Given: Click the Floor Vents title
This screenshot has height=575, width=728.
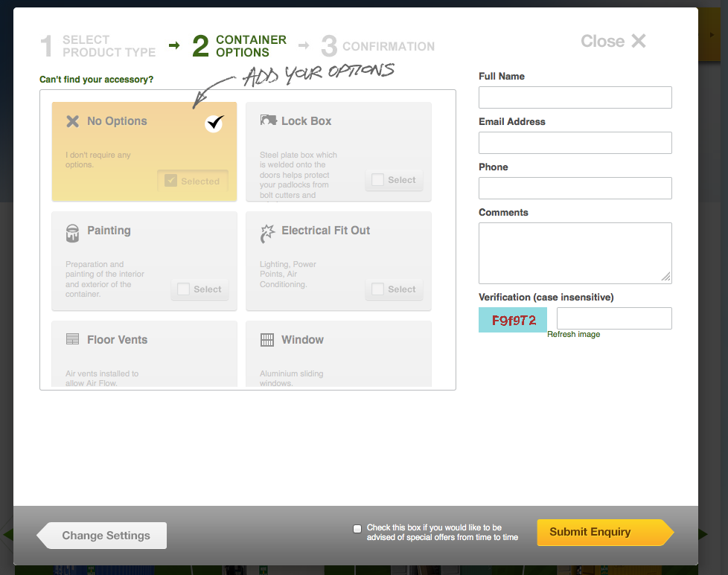Looking at the screenshot, I should point(118,340).
